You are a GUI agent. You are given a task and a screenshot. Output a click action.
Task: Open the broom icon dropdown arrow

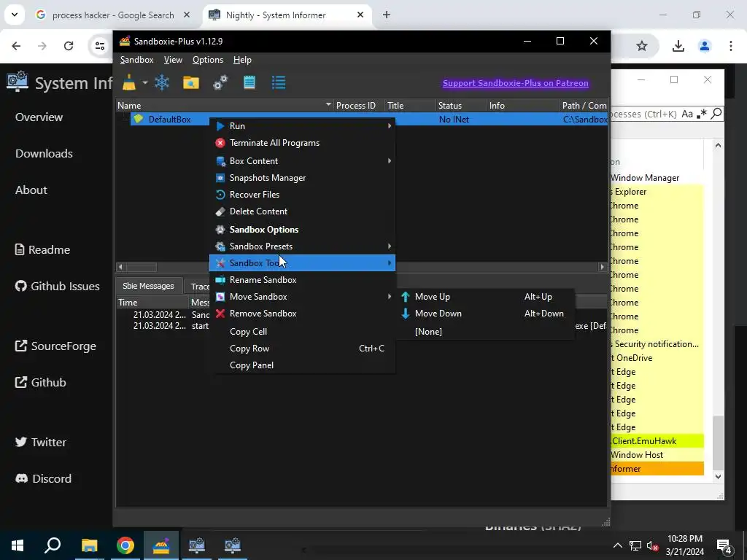click(x=145, y=83)
